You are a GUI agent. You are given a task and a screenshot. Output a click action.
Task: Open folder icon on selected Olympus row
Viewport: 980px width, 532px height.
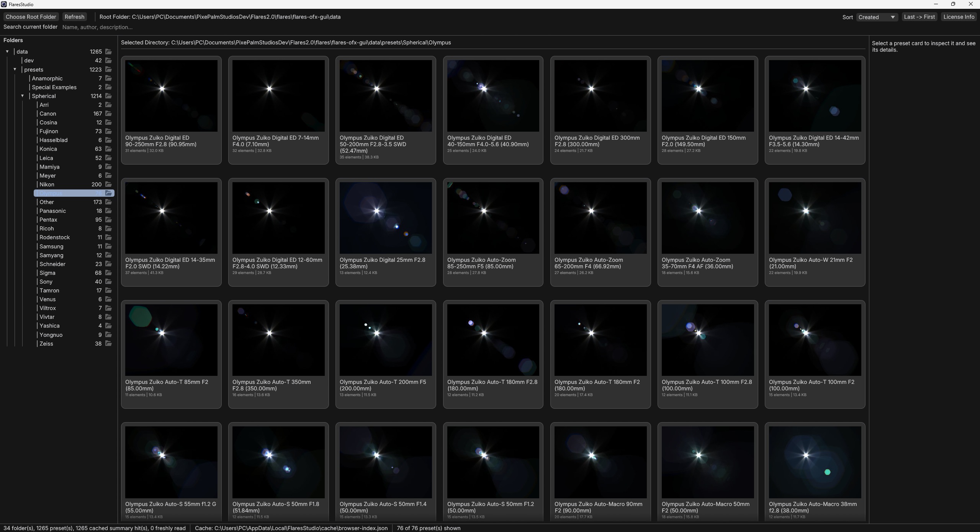(x=108, y=193)
